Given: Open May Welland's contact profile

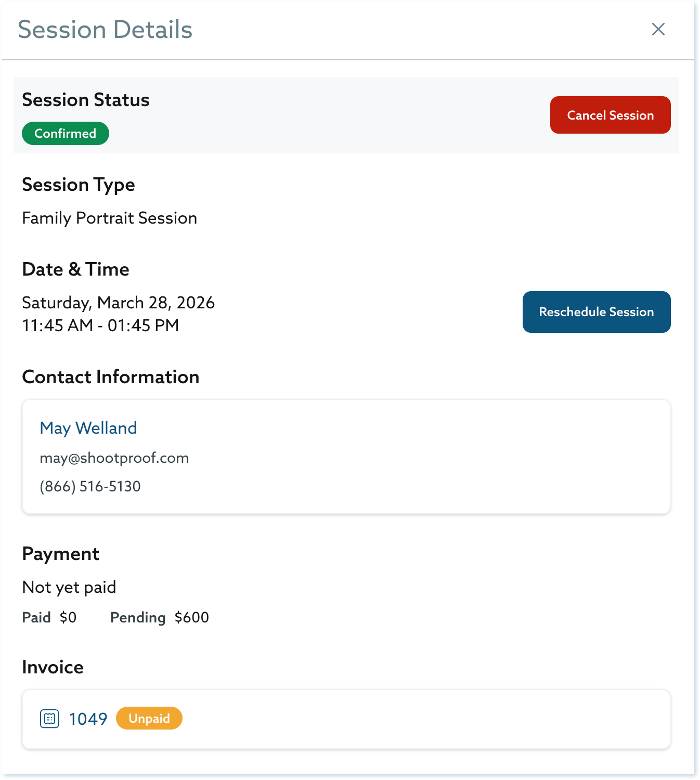Looking at the screenshot, I should pos(88,428).
